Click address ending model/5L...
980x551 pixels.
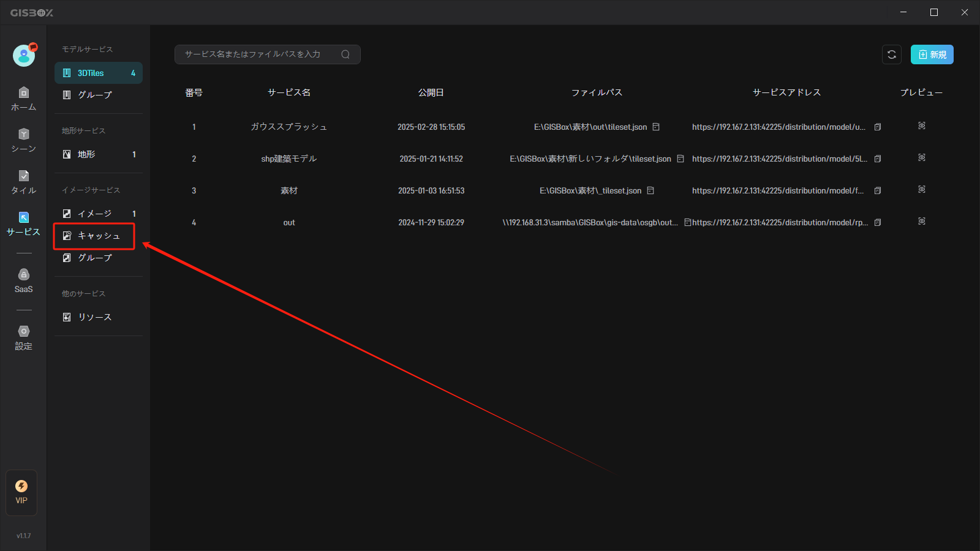pos(780,159)
